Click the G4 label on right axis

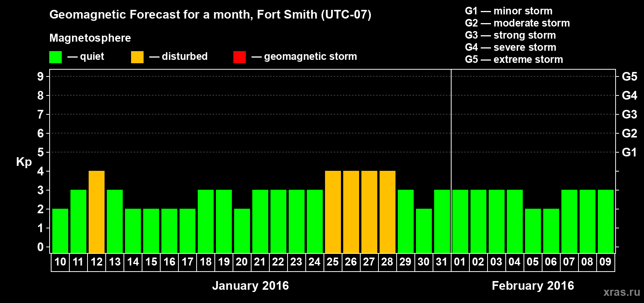(x=629, y=95)
